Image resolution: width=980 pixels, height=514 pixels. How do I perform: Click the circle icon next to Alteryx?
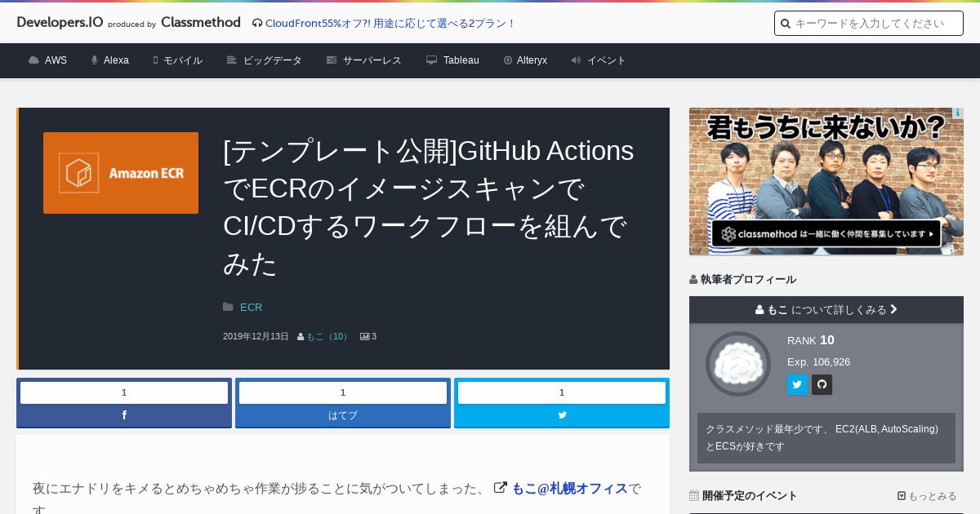[508, 60]
